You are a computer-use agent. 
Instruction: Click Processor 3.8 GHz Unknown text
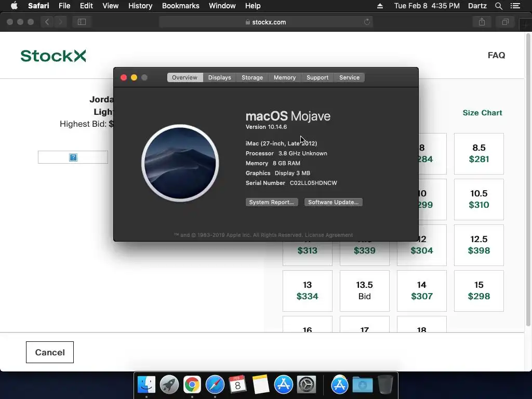click(286, 153)
